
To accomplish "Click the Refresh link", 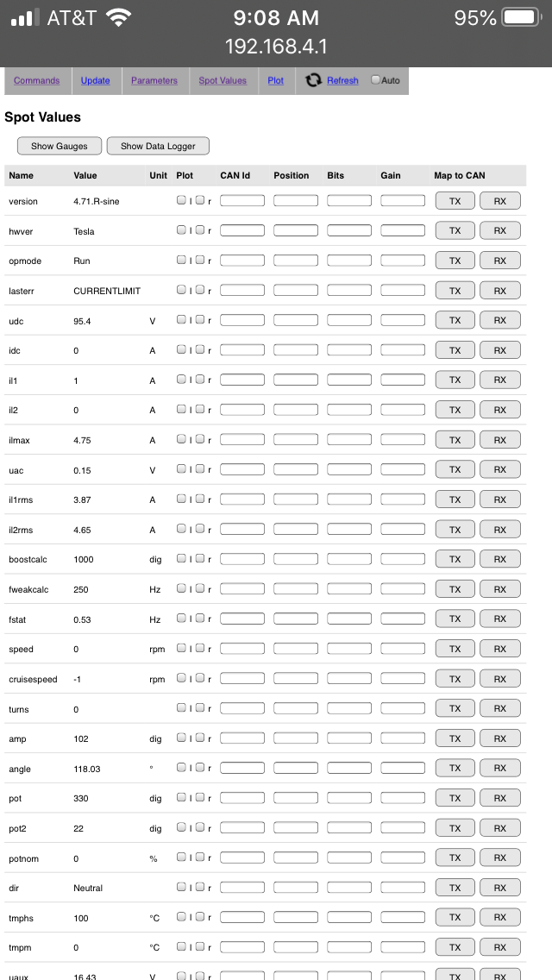I will (342, 80).
